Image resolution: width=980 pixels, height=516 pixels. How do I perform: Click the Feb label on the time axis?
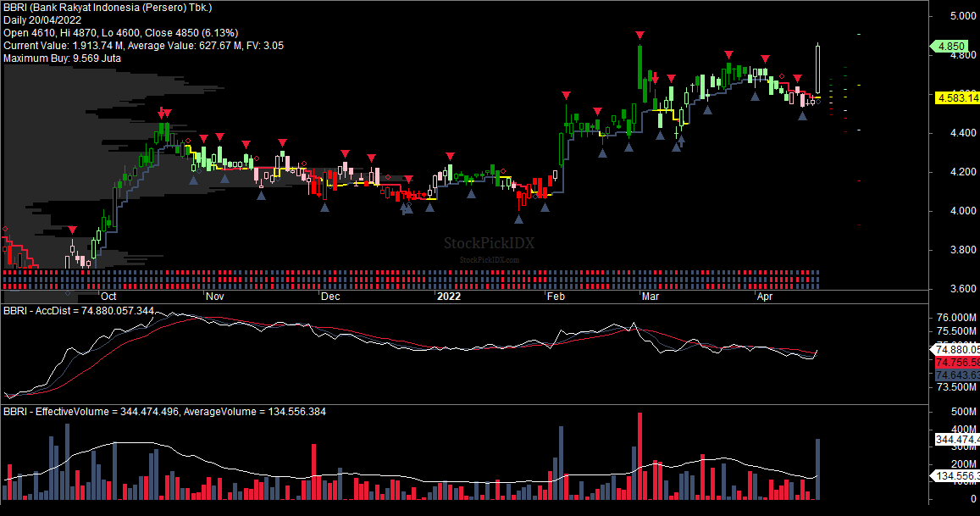[x=556, y=297]
